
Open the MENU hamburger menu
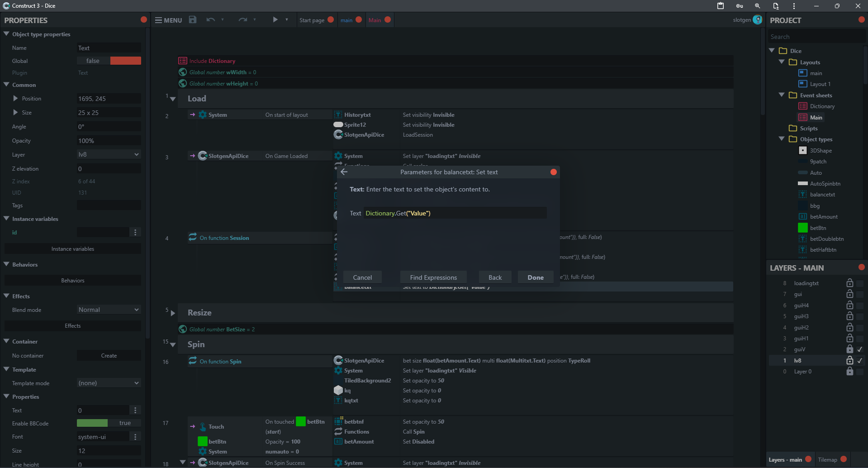(168, 20)
